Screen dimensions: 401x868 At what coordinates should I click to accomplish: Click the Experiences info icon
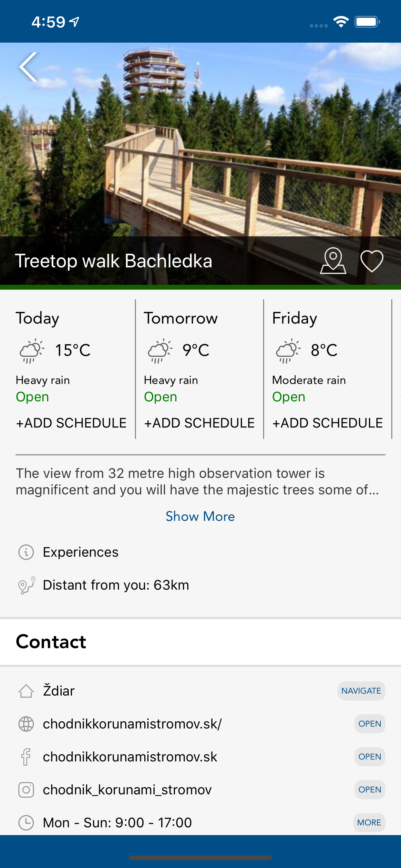(26, 552)
